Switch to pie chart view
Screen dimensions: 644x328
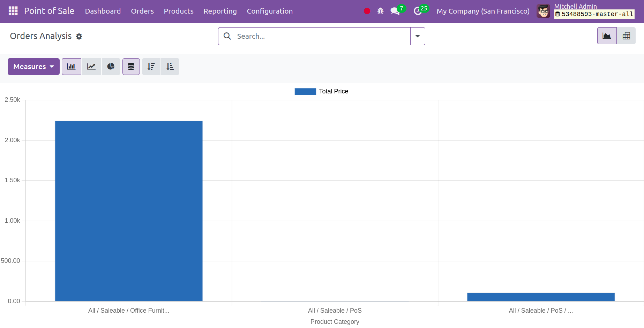[x=111, y=67]
